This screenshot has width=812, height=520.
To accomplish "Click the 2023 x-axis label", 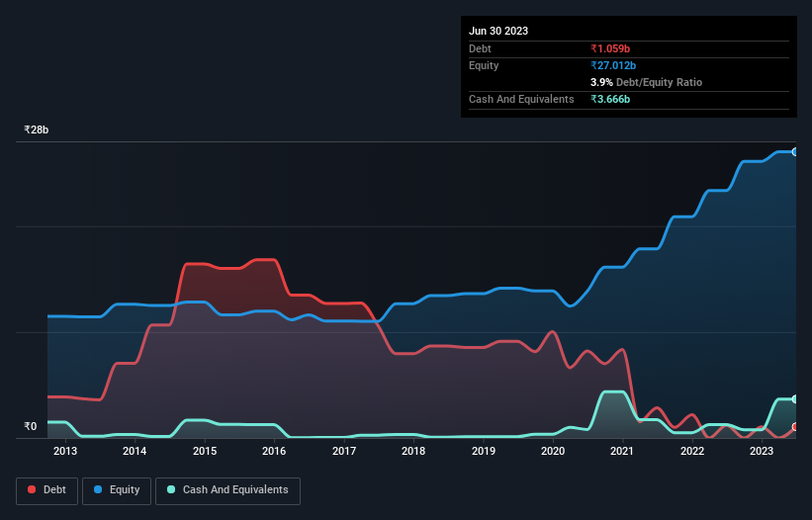I will 762,451.
